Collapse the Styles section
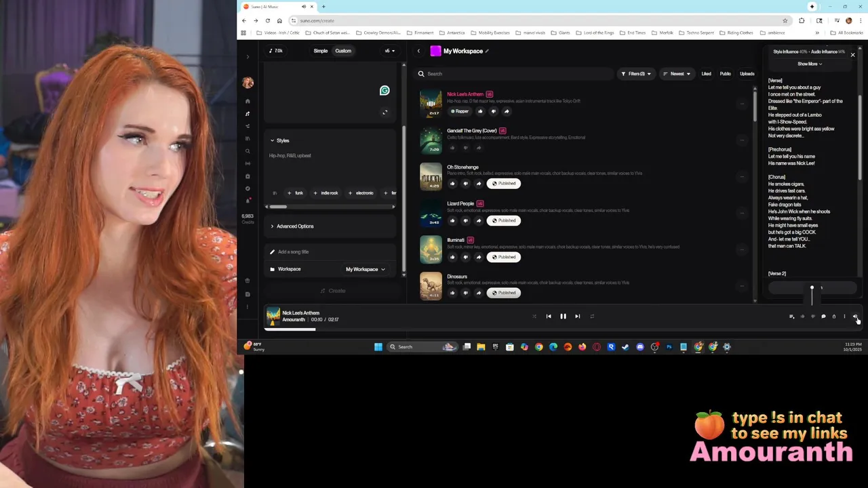 pos(279,141)
